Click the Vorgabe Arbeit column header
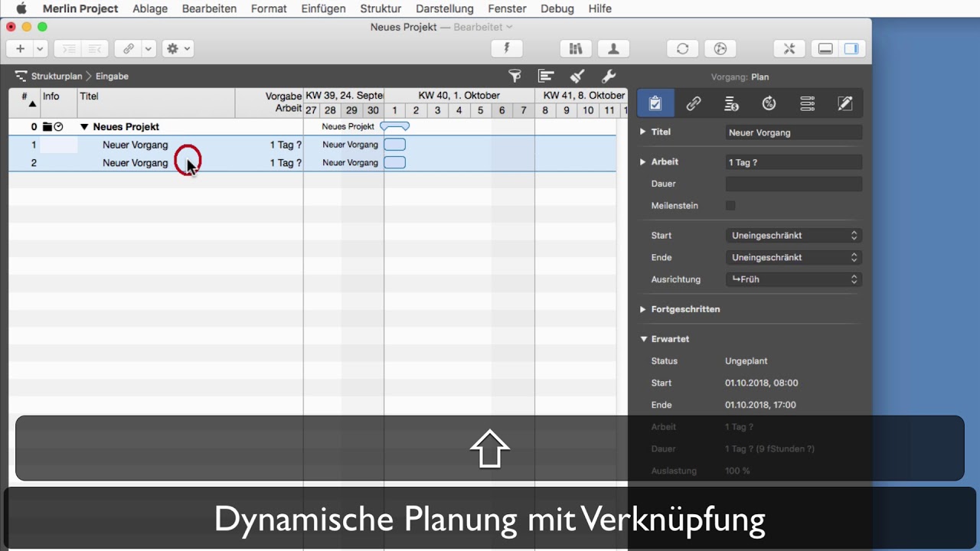The image size is (980, 551). (x=269, y=103)
